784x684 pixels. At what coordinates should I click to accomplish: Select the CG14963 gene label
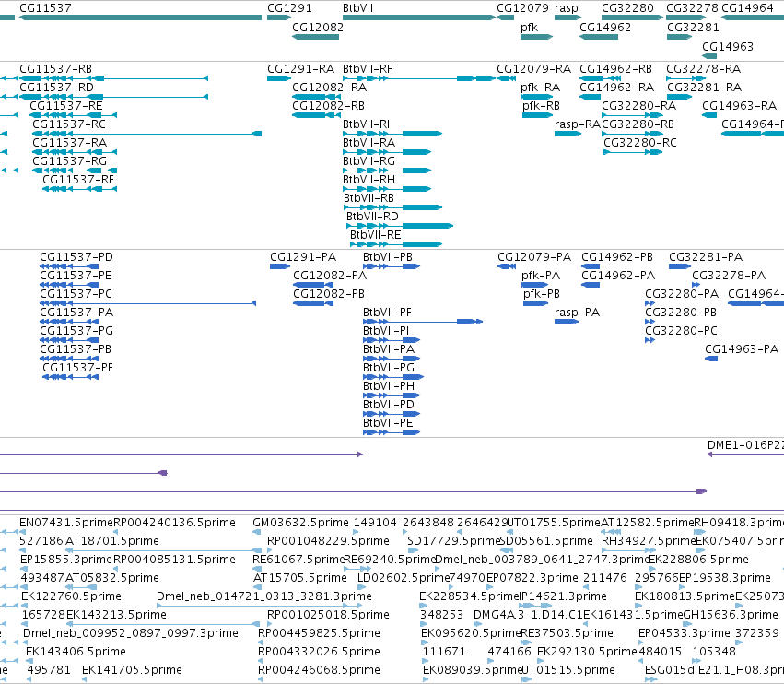pyautogui.click(x=728, y=46)
